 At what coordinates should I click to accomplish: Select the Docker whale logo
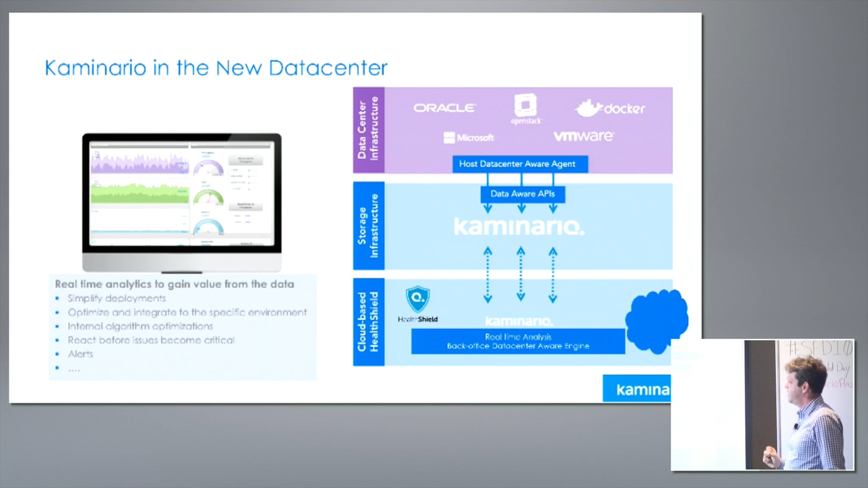[x=610, y=108]
